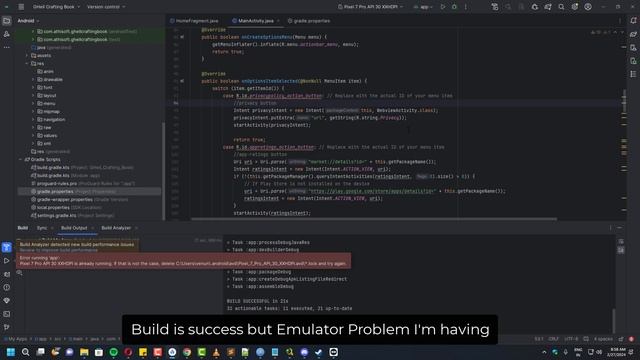Run the app with the play icon

tap(443, 7)
